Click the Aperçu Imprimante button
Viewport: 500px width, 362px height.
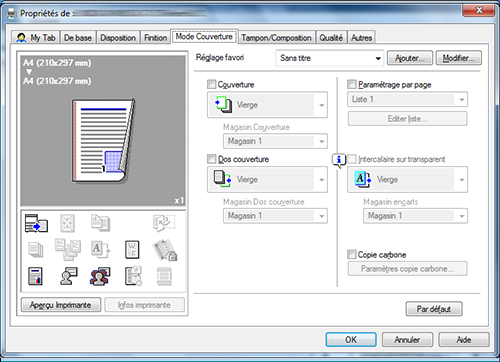coord(61,305)
